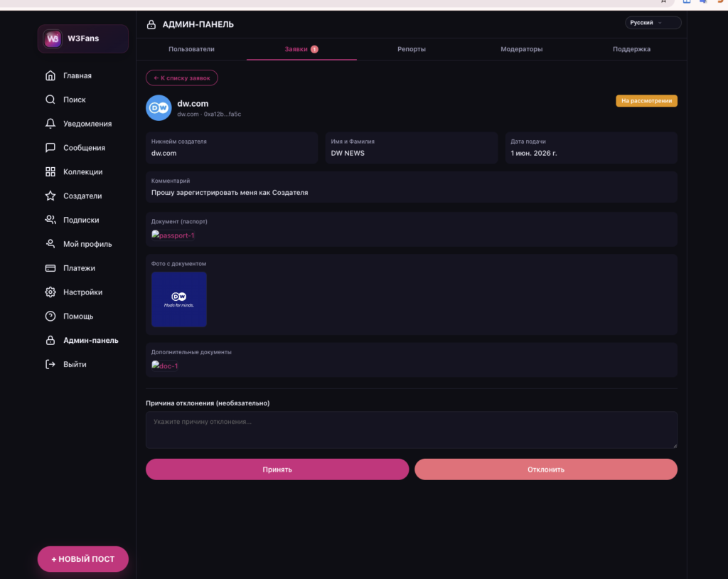728x579 pixels.
Task: Click the Выйти logout arrow icon
Action: 50,364
